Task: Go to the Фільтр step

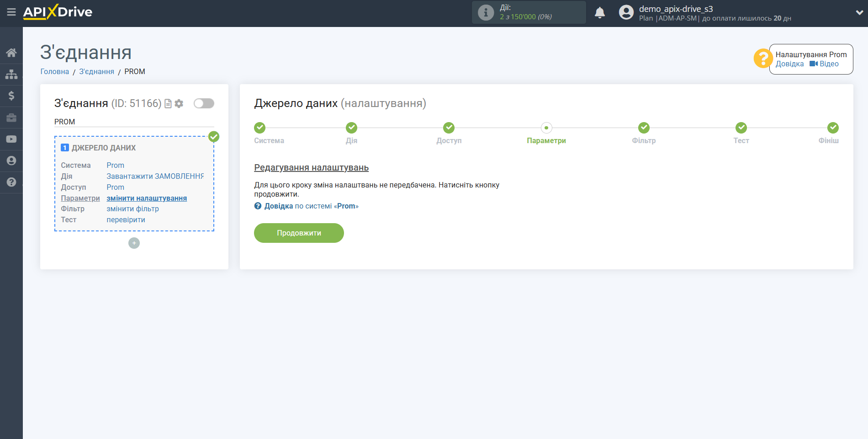Action: pos(644,128)
